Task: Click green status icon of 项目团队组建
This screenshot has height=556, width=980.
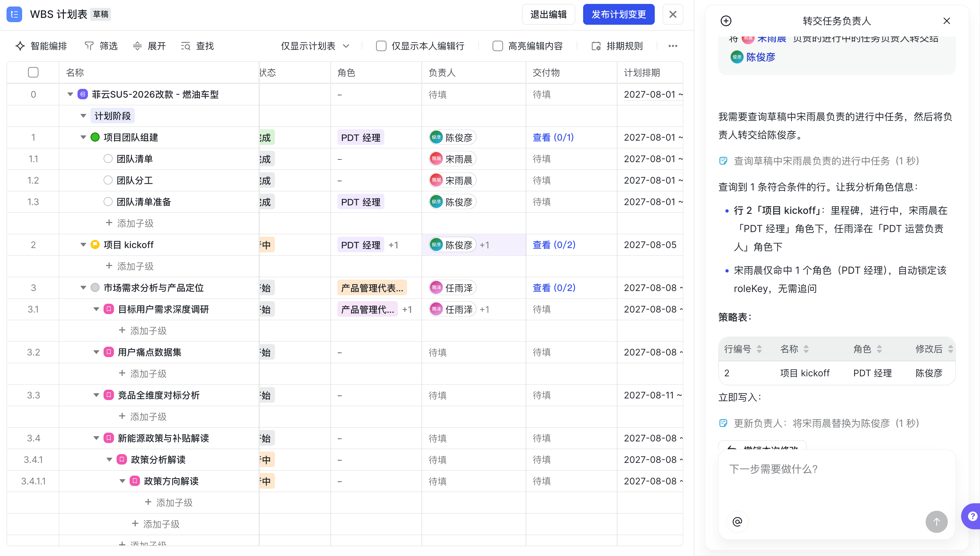Action: (95, 137)
